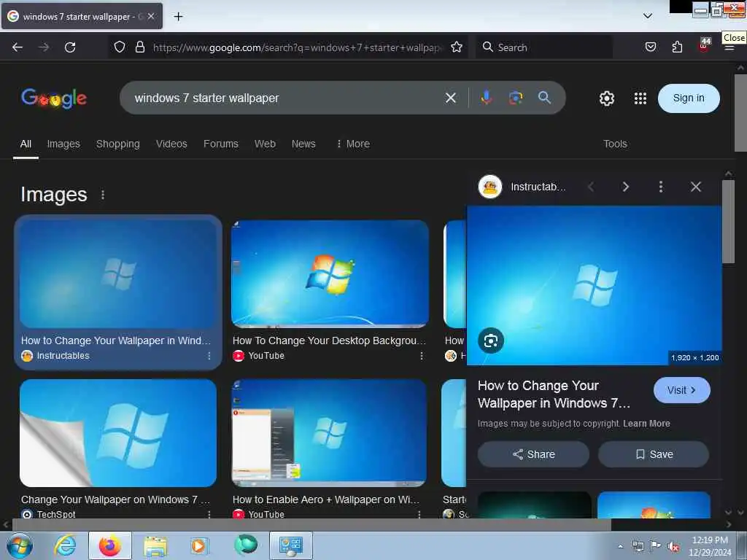The image size is (747, 560).
Task: Open the large preview wallpaper image
Action: pos(594,285)
